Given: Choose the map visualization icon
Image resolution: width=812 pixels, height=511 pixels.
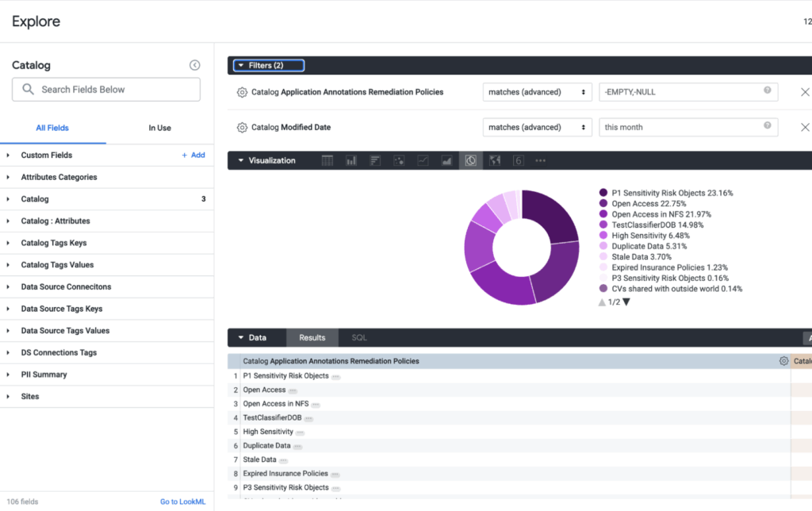Looking at the screenshot, I should (x=495, y=160).
